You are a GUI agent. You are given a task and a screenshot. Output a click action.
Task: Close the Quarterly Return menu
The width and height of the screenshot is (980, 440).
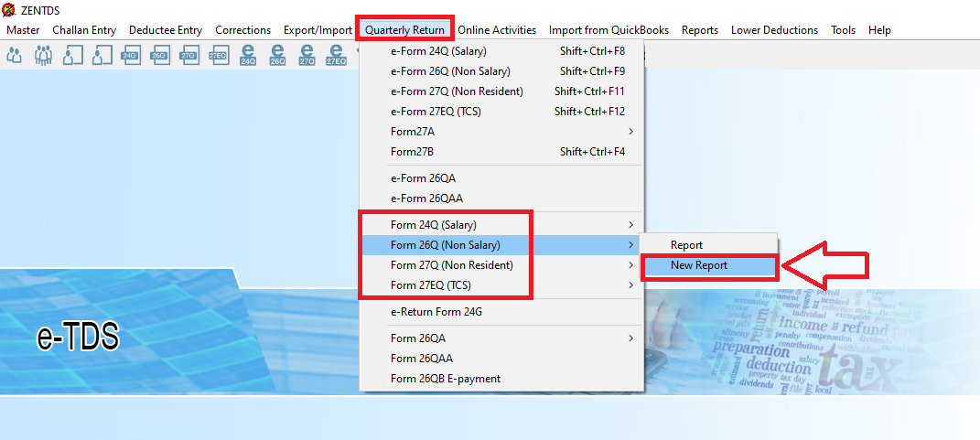click(405, 30)
